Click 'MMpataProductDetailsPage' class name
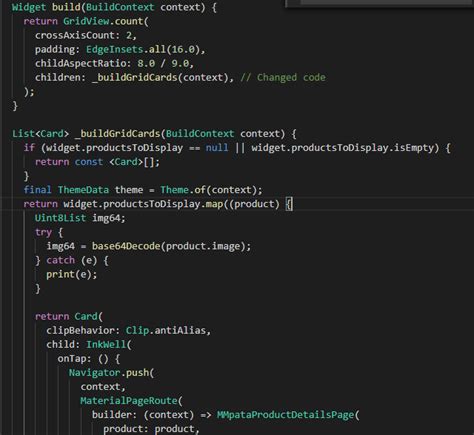 pyautogui.click(x=285, y=415)
